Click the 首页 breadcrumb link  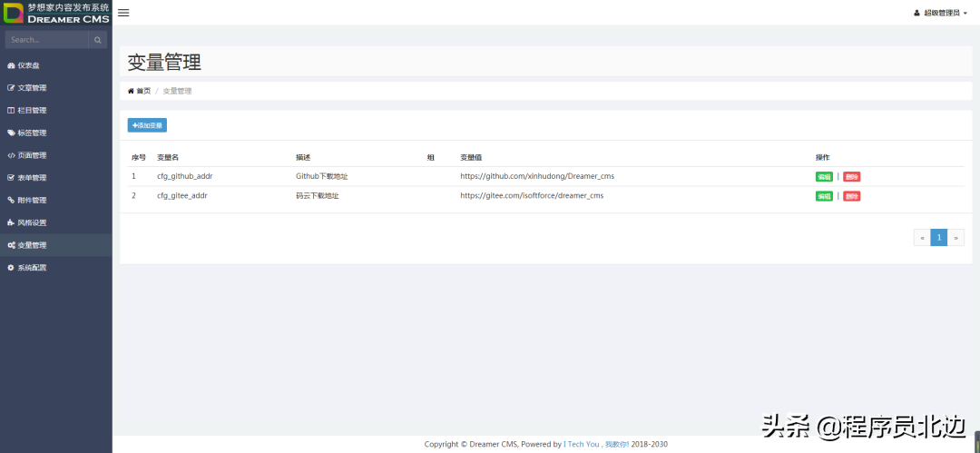point(143,91)
